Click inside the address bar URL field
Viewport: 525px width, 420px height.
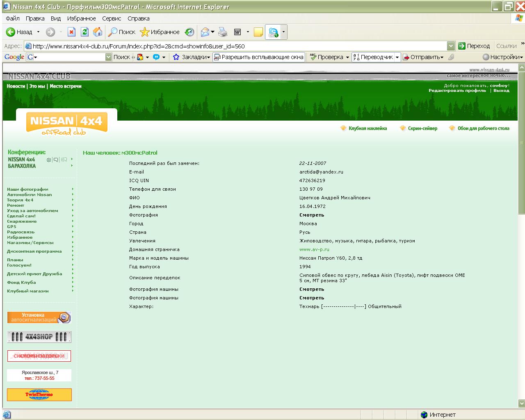coord(239,46)
